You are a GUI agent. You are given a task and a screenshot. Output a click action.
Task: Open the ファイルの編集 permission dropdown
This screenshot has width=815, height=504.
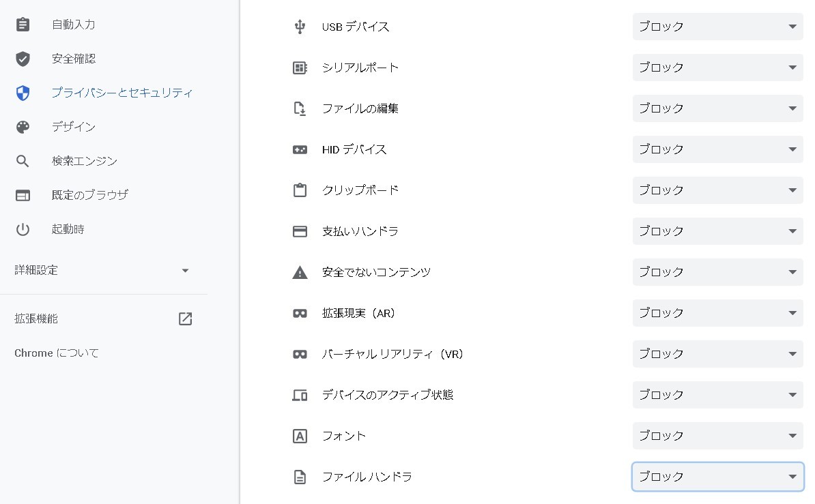coord(717,108)
